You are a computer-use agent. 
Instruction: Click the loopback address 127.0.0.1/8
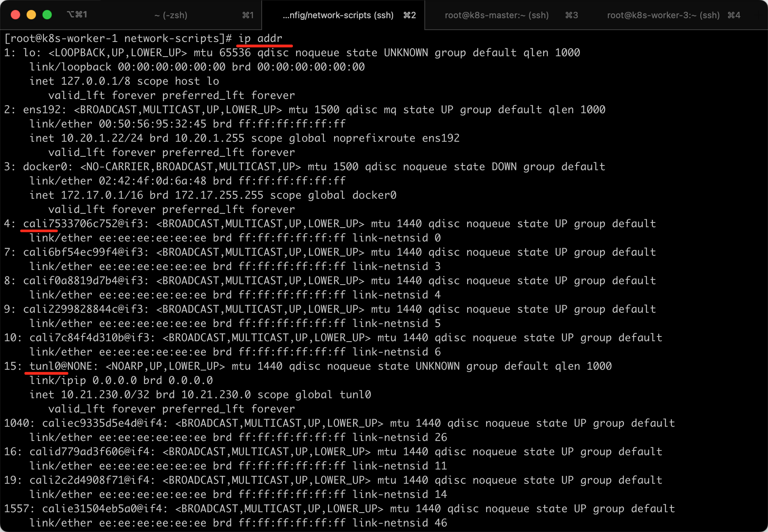(95, 81)
